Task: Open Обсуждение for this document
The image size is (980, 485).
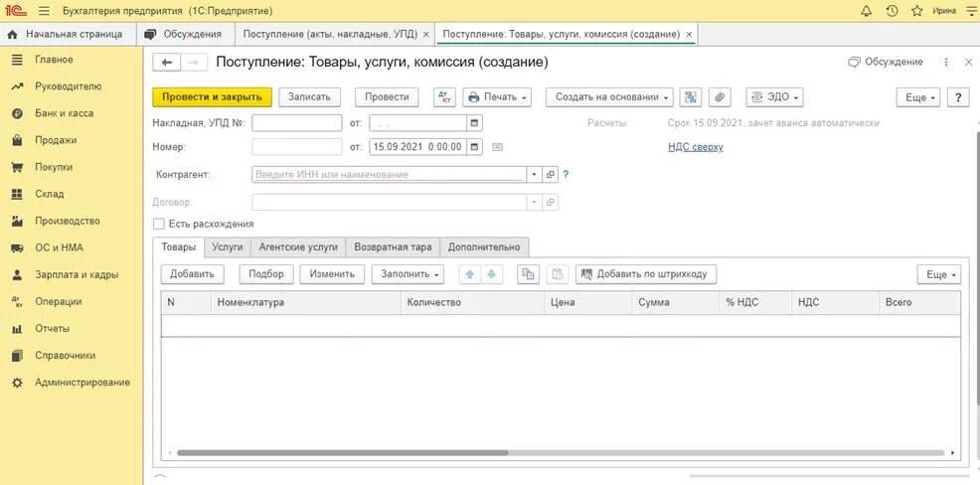Action: coord(885,62)
